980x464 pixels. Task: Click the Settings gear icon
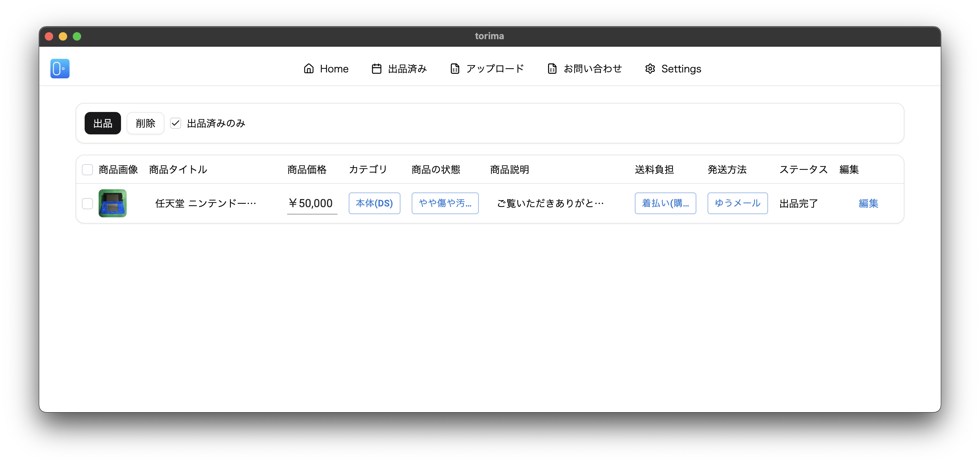pyautogui.click(x=650, y=69)
